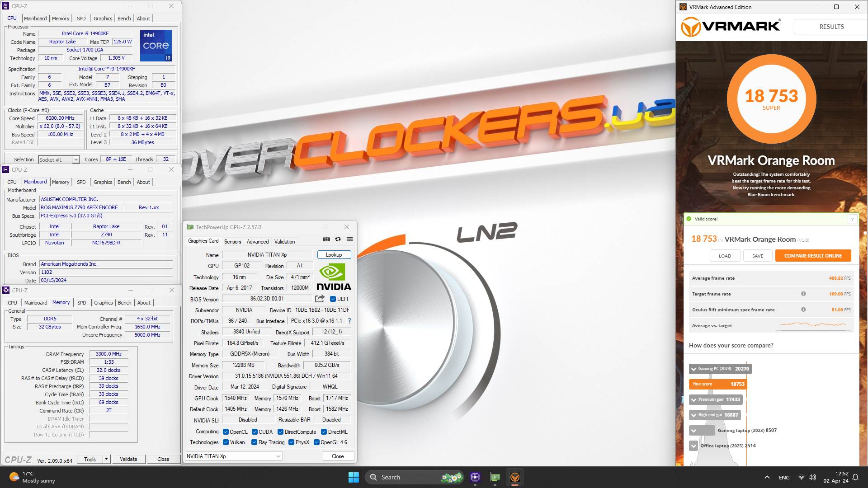Click NVIDIA logo in GPU-Z
The image size is (868, 488).
click(334, 277)
